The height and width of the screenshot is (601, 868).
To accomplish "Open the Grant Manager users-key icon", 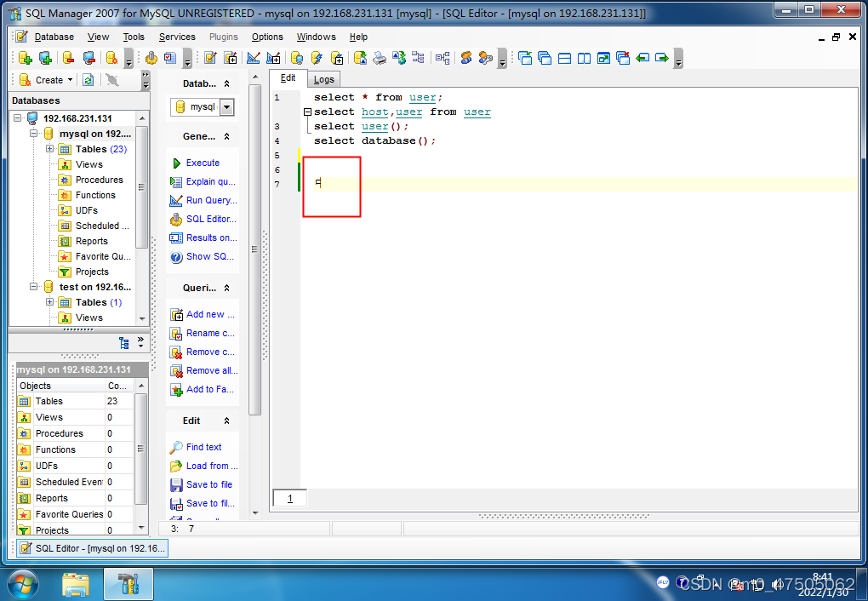I will click(x=485, y=58).
